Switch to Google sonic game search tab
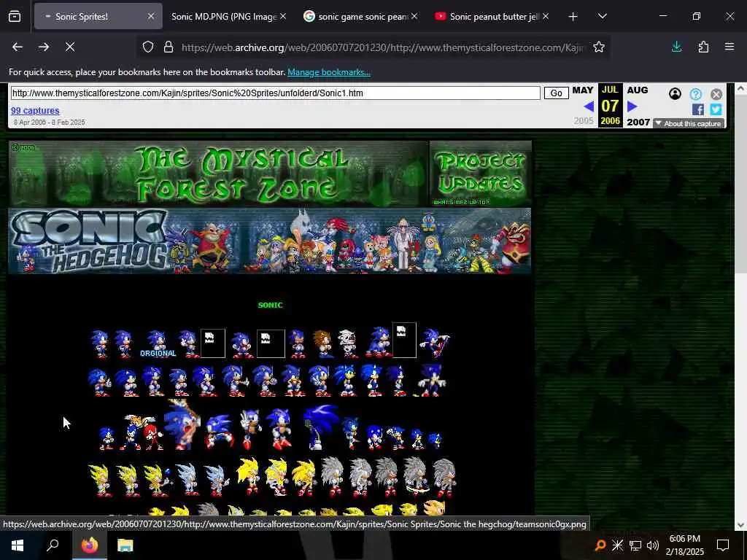This screenshot has width=747, height=560. click(x=360, y=17)
